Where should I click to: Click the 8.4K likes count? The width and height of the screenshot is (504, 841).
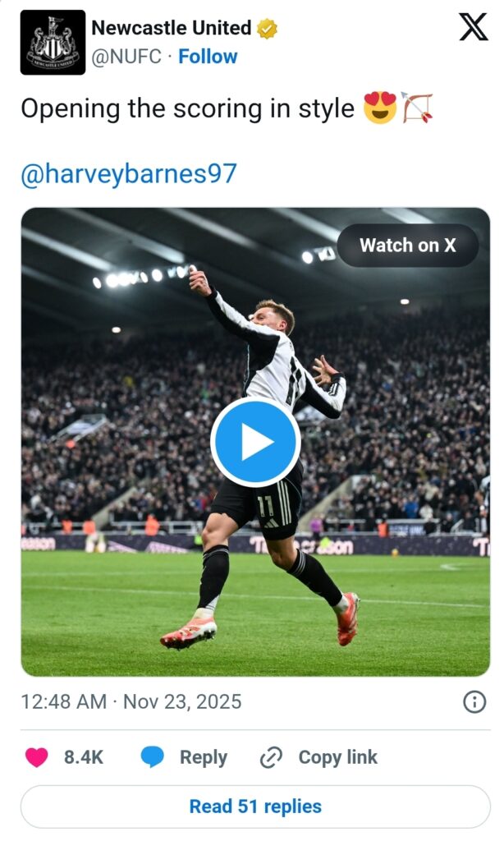(84, 757)
